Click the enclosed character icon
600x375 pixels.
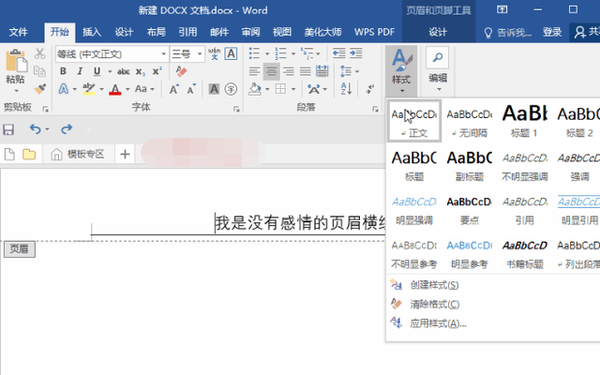coord(231,89)
